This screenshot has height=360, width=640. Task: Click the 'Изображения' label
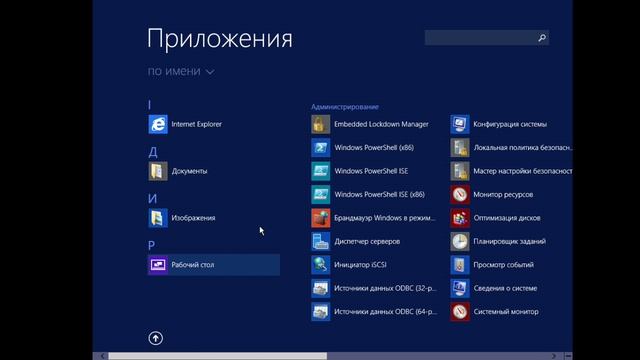point(193,218)
